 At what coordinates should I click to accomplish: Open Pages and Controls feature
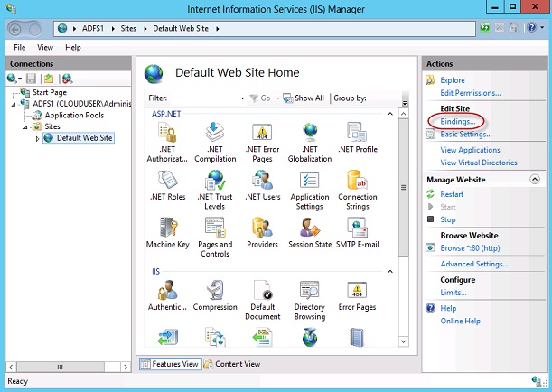(x=215, y=238)
